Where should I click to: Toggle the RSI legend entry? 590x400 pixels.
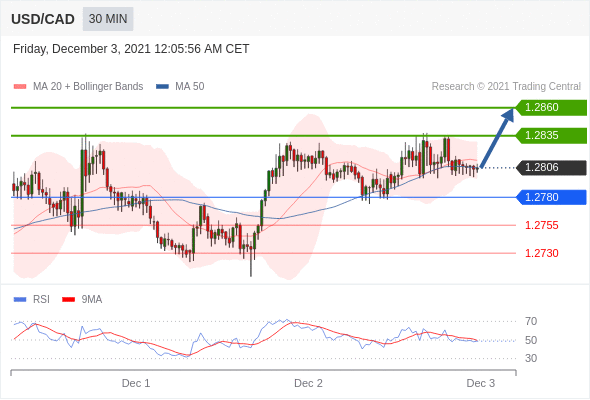[32, 300]
